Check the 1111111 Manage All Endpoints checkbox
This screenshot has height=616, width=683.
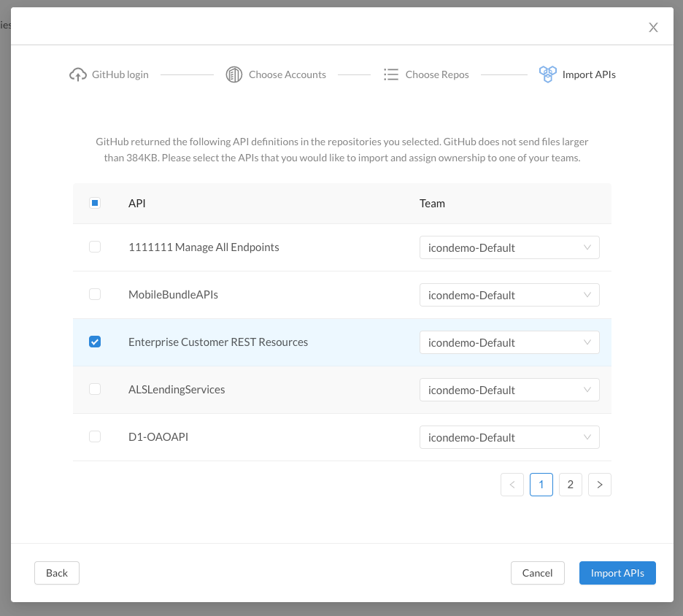[x=95, y=247]
